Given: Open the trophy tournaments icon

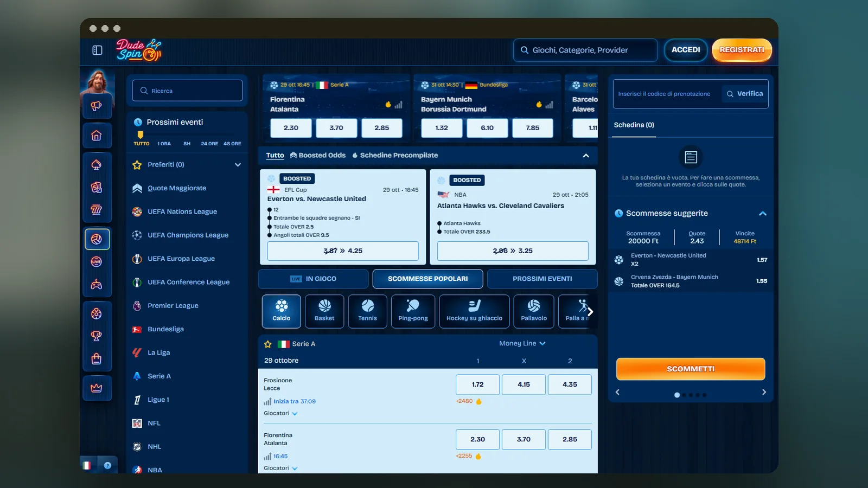Looking at the screenshot, I should pos(97,336).
